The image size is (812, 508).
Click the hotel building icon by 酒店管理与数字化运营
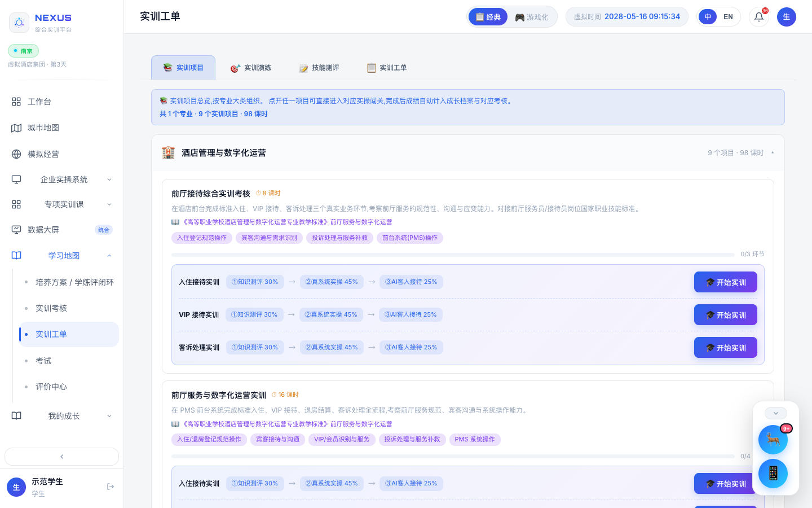168,152
